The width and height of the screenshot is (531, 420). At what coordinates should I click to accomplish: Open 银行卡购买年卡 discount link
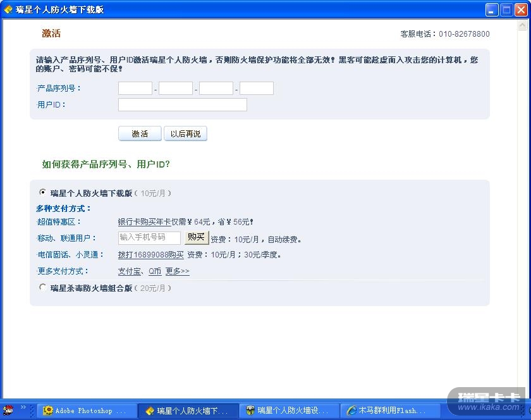coord(145,222)
